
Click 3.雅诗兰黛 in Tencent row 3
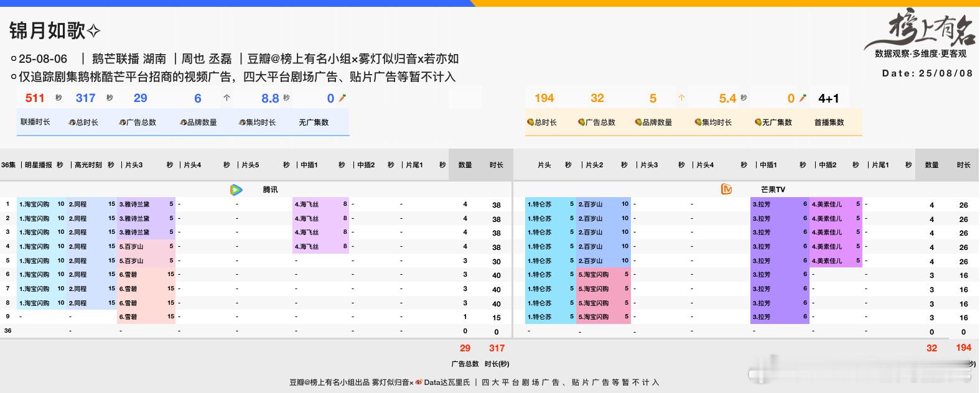134,232
